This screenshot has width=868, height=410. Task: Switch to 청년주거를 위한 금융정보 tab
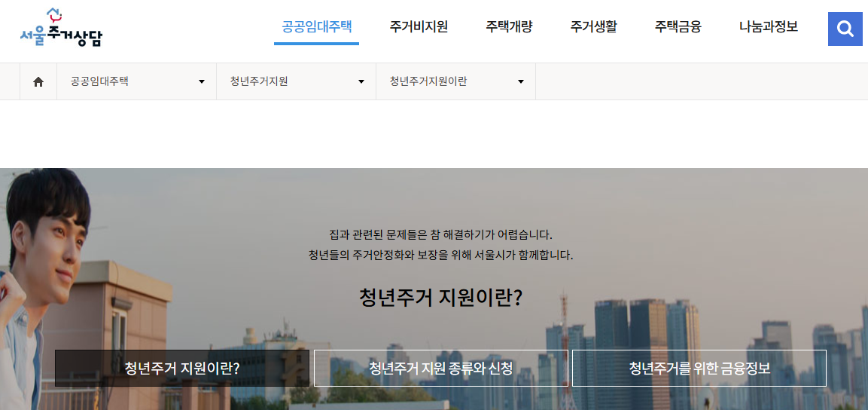(x=699, y=368)
